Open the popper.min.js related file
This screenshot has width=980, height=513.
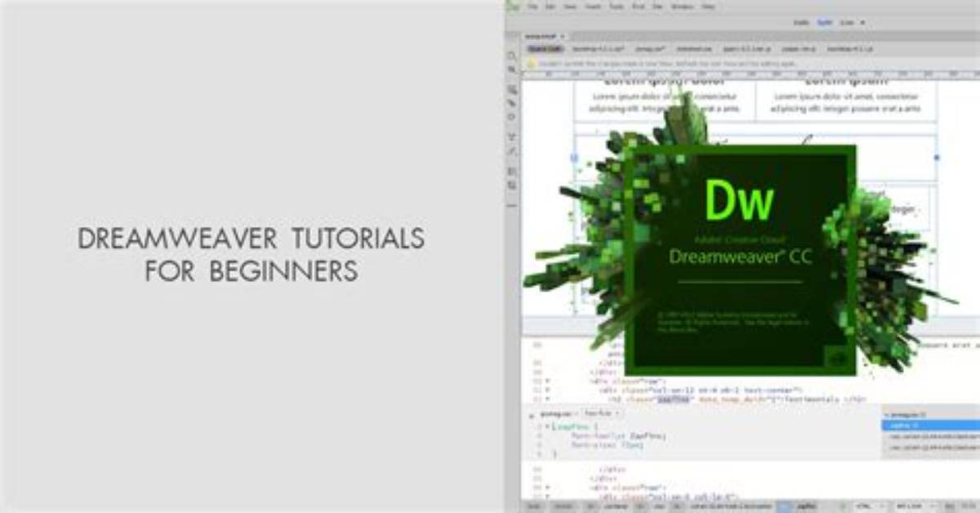click(798, 49)
